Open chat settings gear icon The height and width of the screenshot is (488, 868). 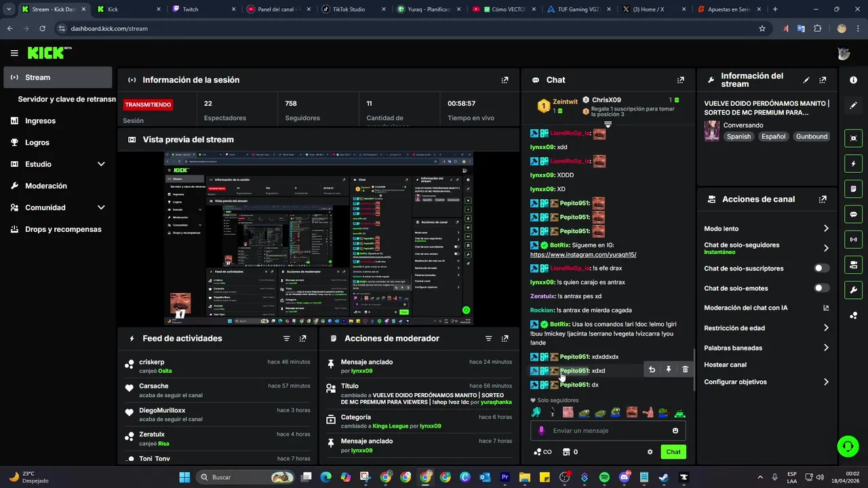click(x=650, y=452)
